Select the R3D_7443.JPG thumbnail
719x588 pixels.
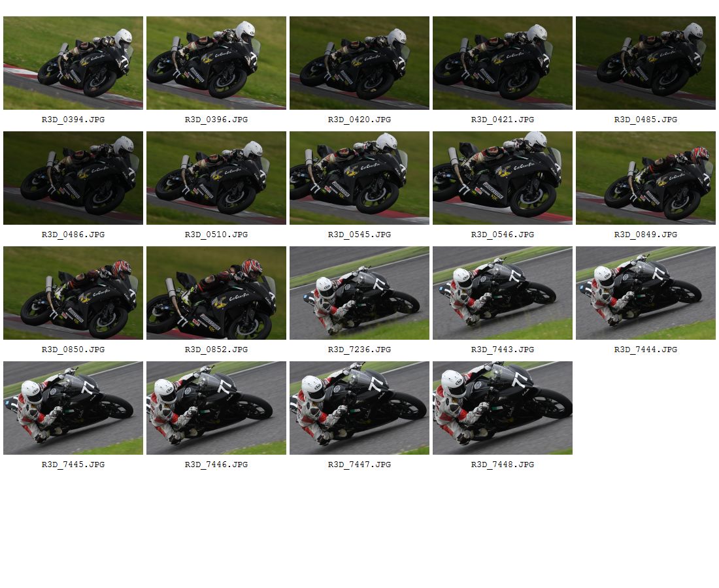502,293
